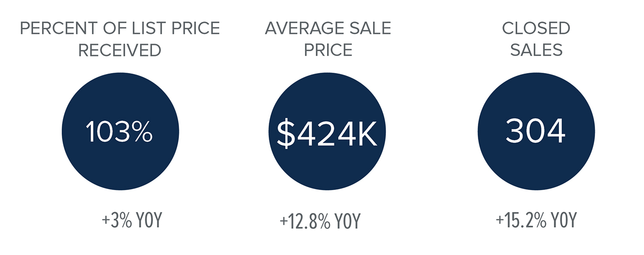The image size is (644, 255).
Task: Click the "CLOSED" heading word
Action: [x=536, y=28]
